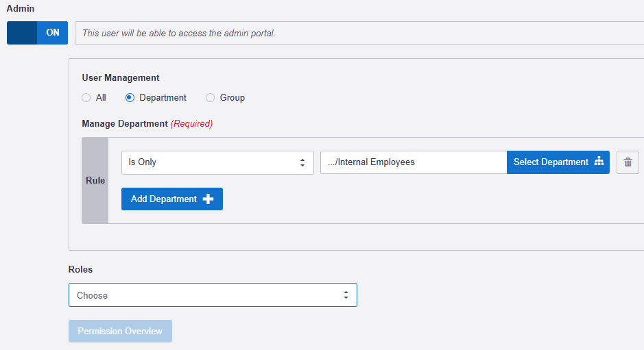Image resolution: width=644 pixels, height=350 pixels.
Task: Click the red (Required) text
Action: [192, 123]
